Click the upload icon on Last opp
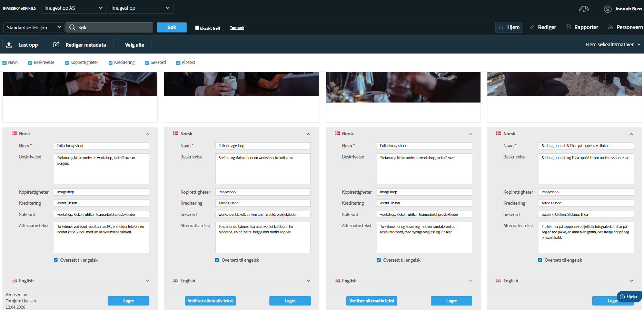Viewport: 644px width, 310px height. pos(9,45)
